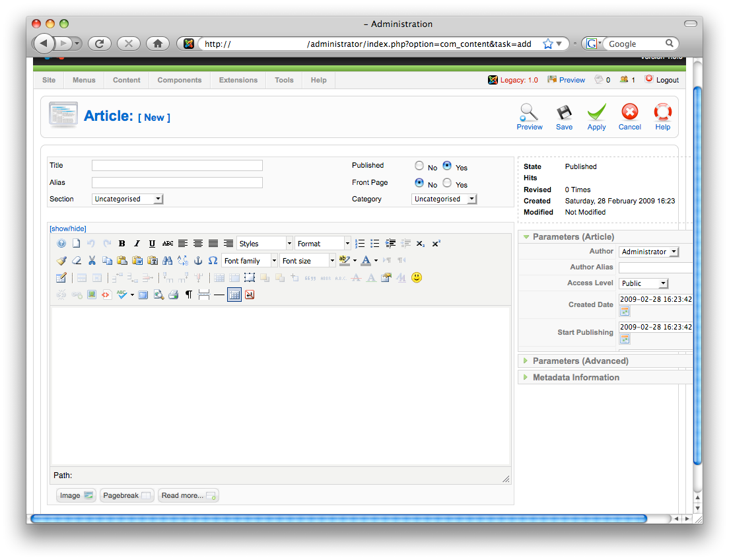Set Published to No
This screenshot has height=560, width=729.
pos(419,166)
